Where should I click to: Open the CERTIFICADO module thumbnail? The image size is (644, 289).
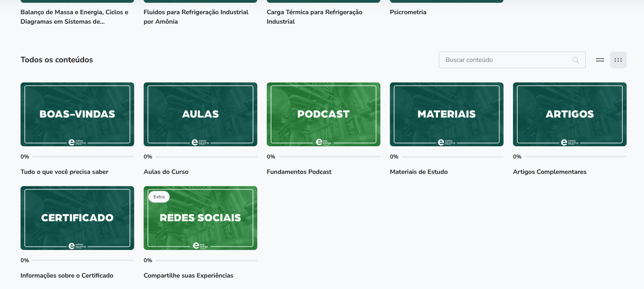[x=77, y=218]
